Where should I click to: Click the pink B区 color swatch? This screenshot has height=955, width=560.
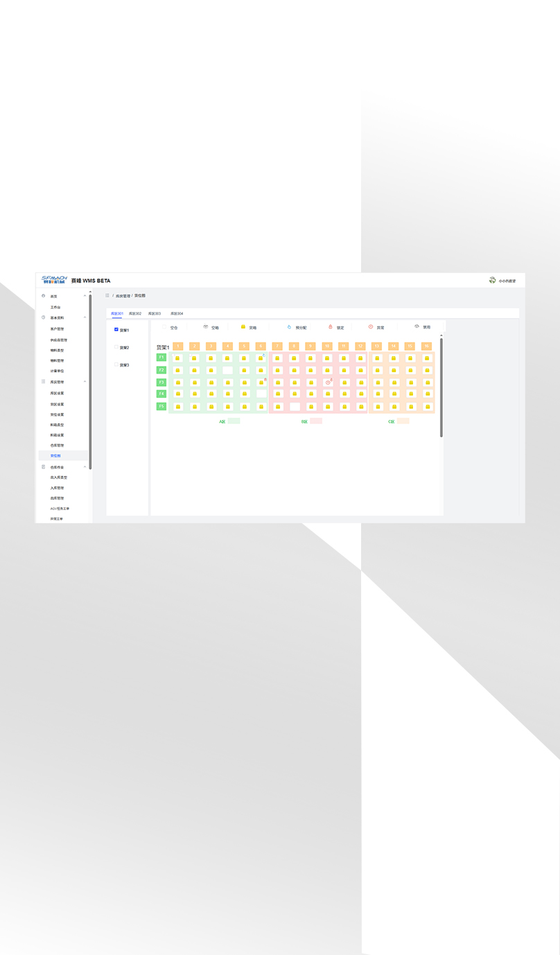coord(316,421)
